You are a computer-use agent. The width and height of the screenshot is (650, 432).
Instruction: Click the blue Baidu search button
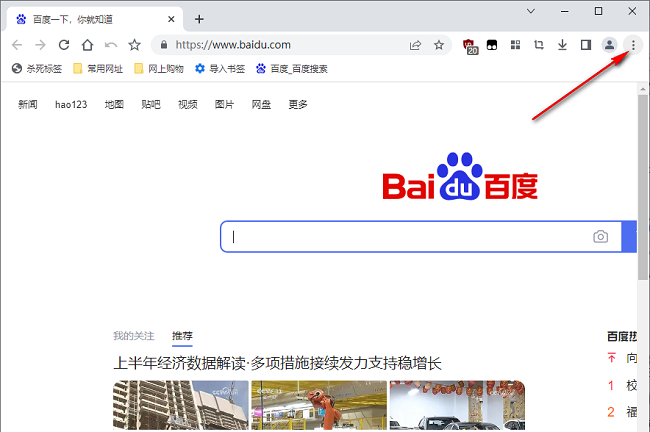pos(629,236)
